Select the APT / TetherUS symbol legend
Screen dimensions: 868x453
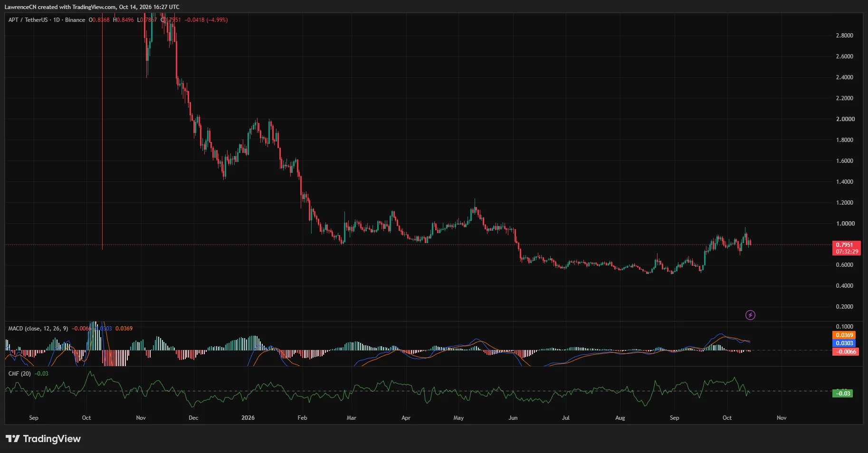47,20
